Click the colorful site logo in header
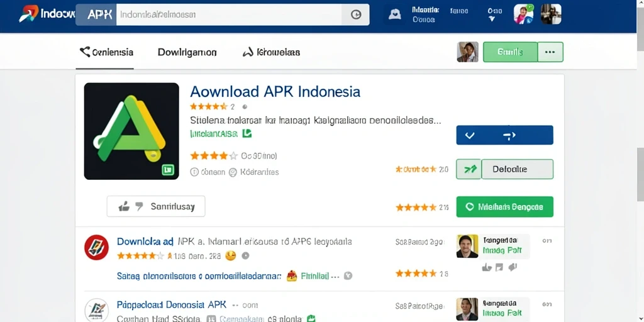644x322 pixels. 28,14
